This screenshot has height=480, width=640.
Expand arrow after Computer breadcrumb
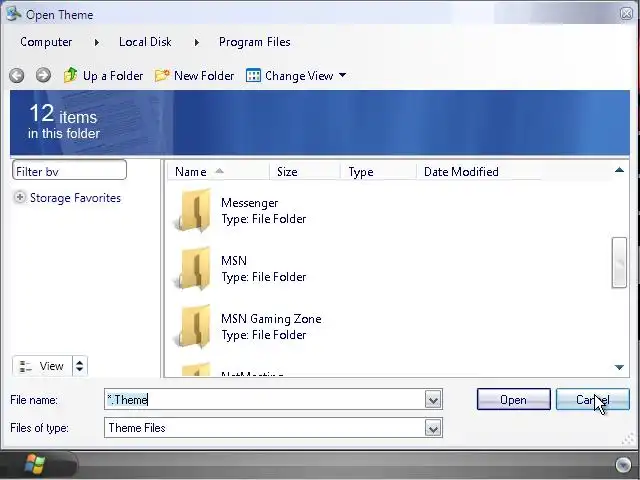[96, 42]
